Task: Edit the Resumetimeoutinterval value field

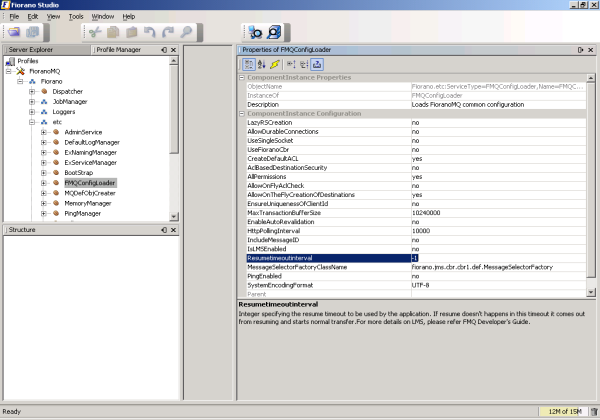Action: 498,258
